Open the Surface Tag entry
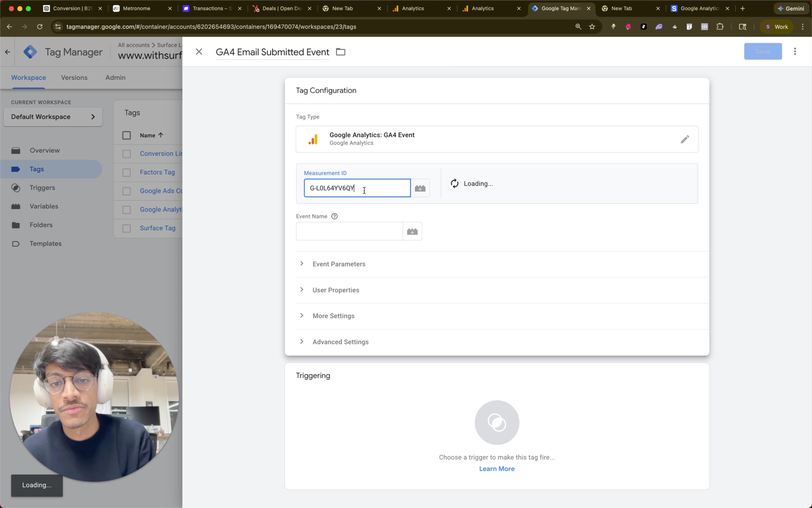 tap(158, 228)
